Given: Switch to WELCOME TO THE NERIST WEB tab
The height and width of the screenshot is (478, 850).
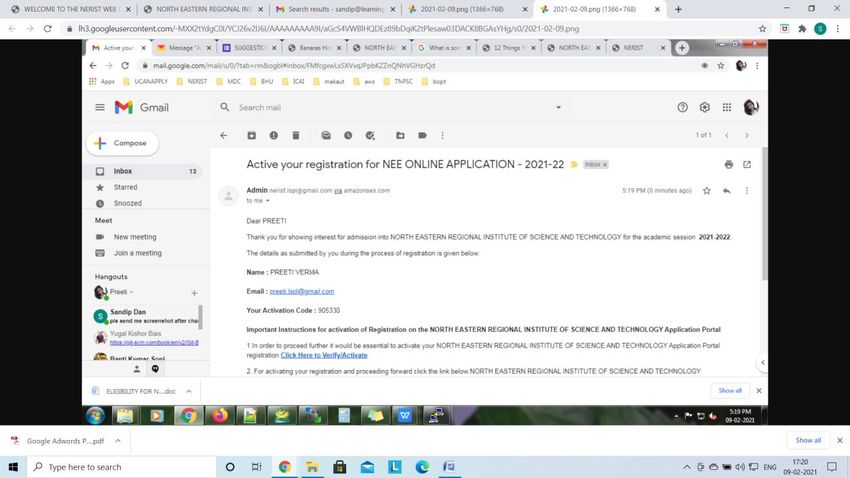Looking at the screenshot, I should point(70,9).
